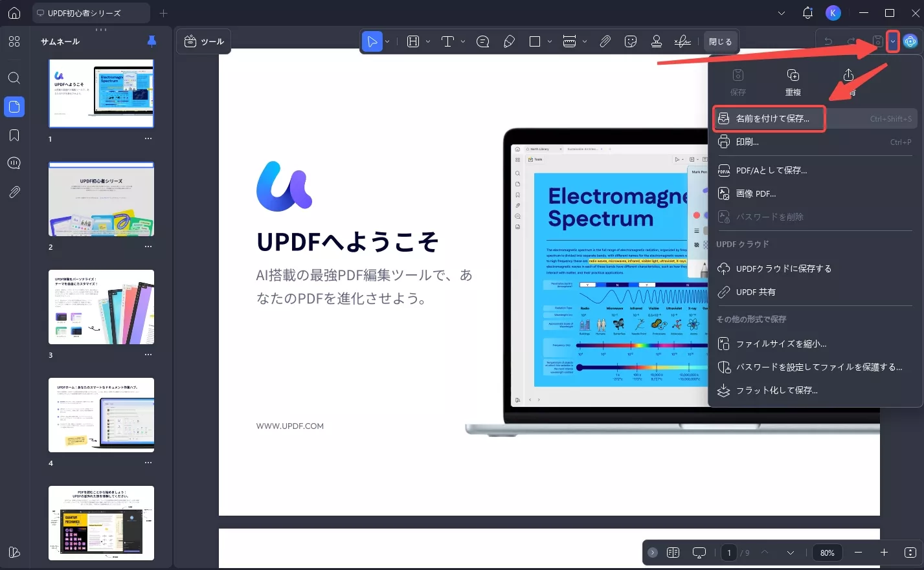The image size is (924, 570).
Task: Click WWW.UPDF.COM text on page
Action: click(x=290, y=426)
